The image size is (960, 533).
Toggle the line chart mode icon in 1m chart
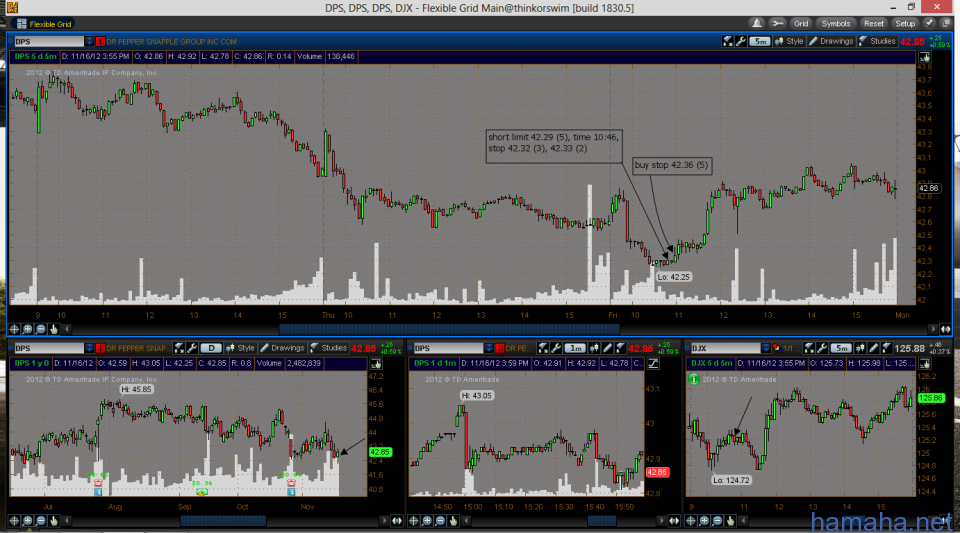tap(653, 363)
